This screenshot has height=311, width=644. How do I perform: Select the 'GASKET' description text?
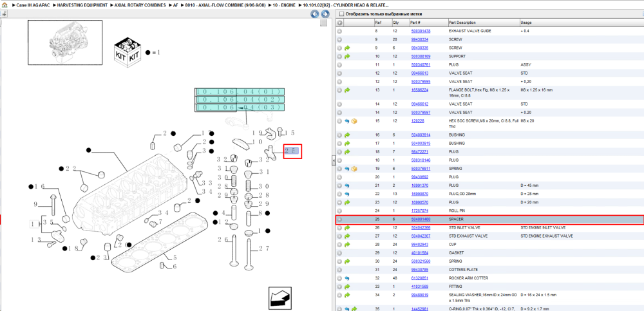coord(455,253)
